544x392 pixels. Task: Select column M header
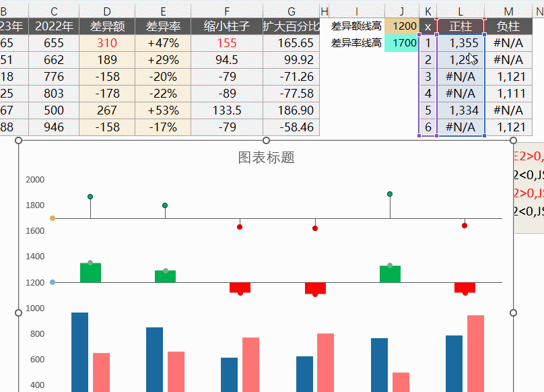click(x=508, y=11)
